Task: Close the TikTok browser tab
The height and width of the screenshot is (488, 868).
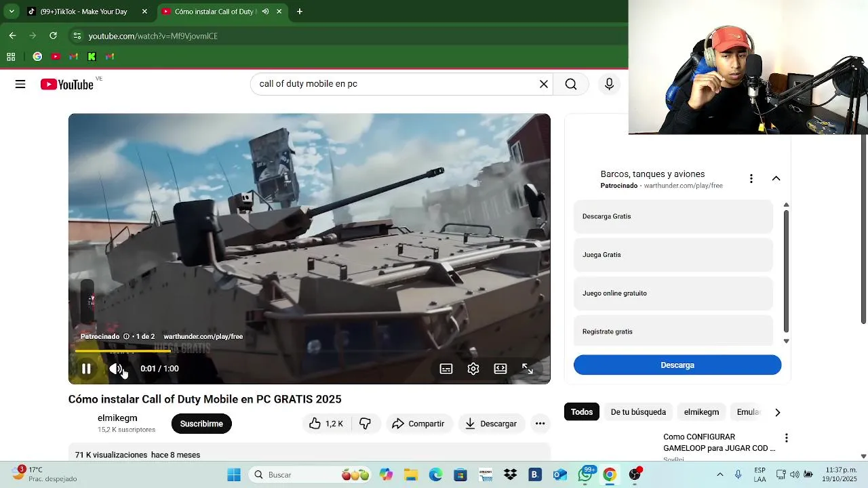Action: tap(144, 12)
